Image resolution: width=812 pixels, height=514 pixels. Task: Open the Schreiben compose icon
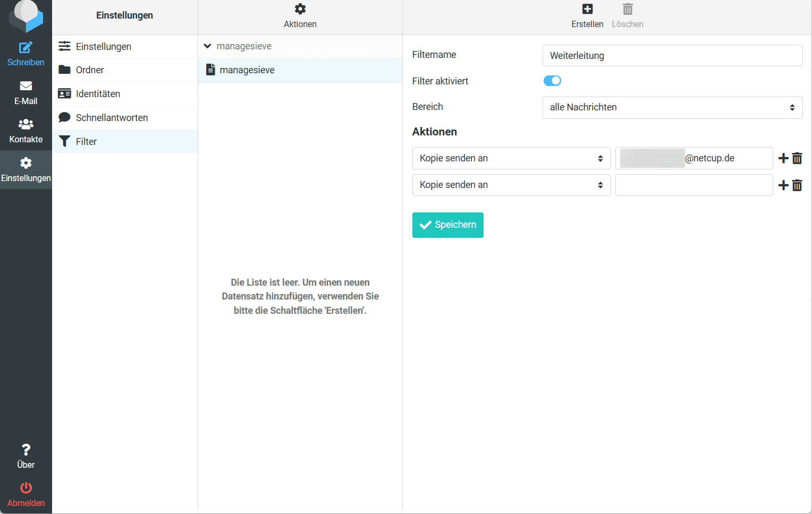click(x=26, y=48)
